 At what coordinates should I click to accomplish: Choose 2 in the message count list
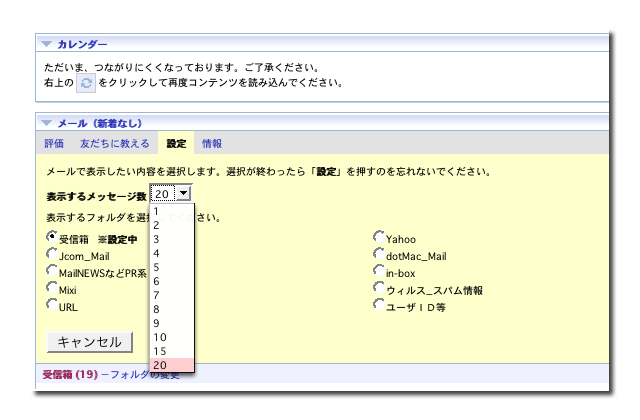(x=172, y=225)
